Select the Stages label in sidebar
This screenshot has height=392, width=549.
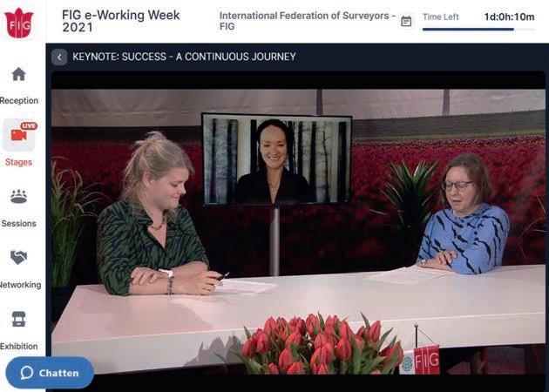[x=18, y=162]
